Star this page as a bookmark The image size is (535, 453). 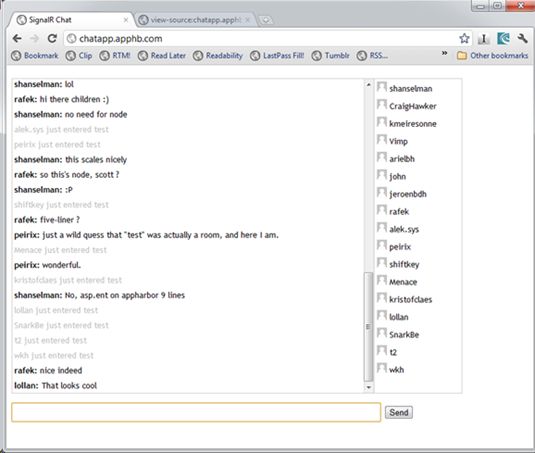(x=464, y=38)
